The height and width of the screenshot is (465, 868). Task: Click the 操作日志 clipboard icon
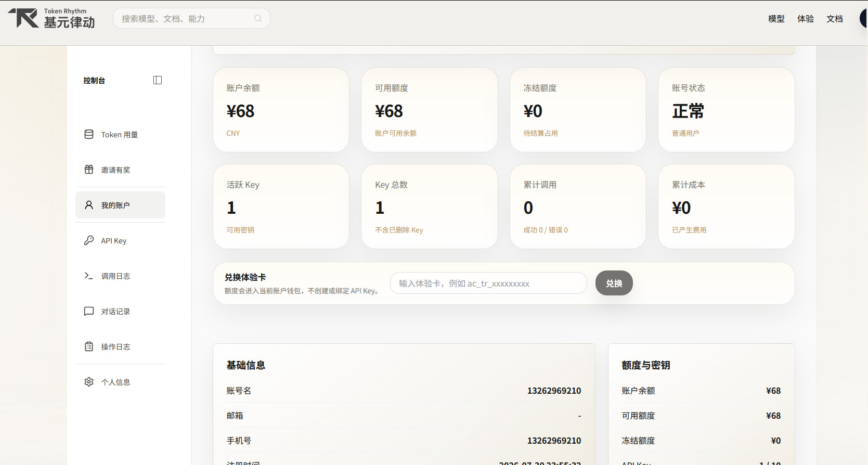(89, 346)
